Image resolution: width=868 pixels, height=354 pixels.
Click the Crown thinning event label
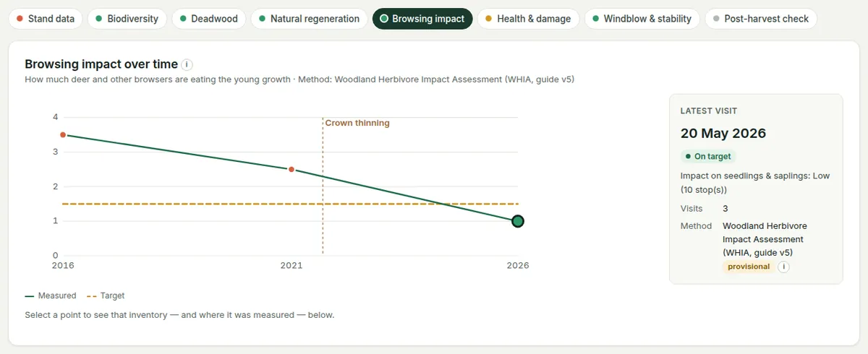(x=357, y=123)
